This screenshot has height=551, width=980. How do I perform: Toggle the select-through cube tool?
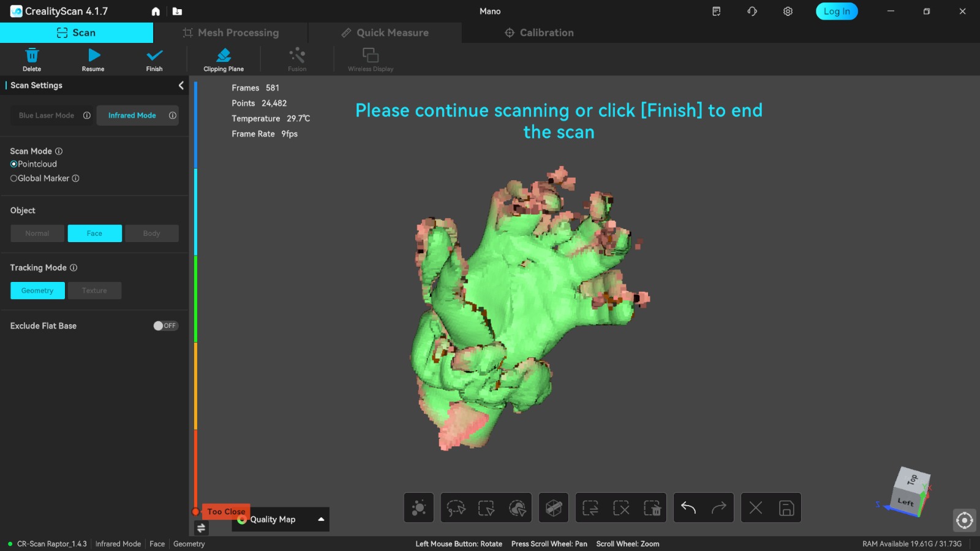(x=554, y=507)
